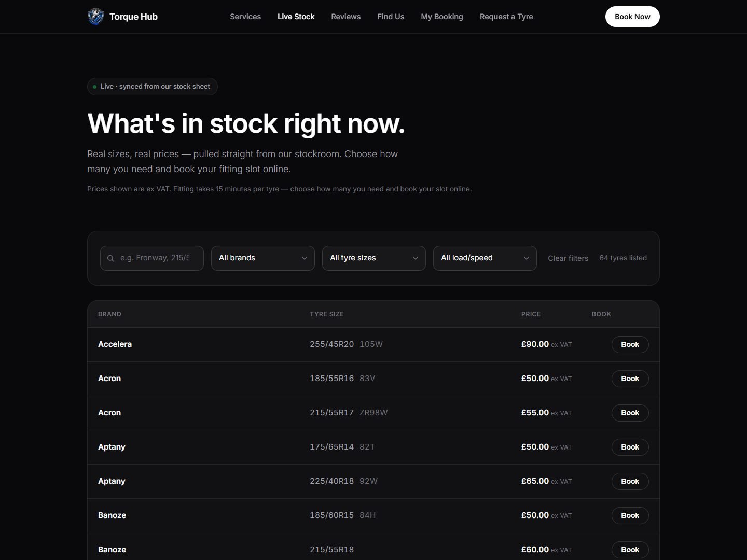Click the 64 tyres listed count
Viewport: 747px width, 560px height.
(623, 258)
